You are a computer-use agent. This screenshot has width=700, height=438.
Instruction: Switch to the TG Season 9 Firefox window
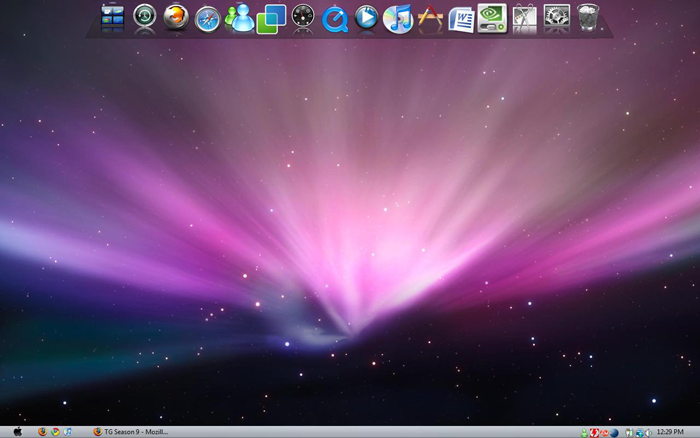coord(130,432)
